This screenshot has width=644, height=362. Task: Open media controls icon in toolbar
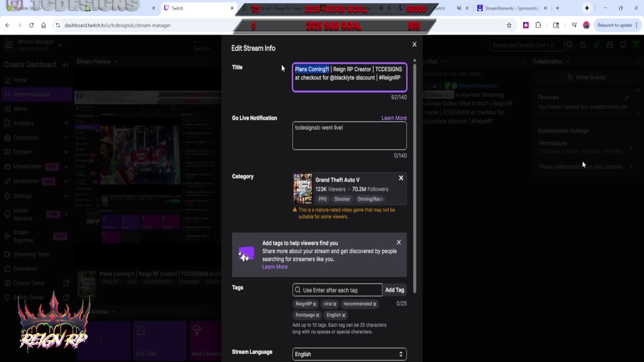(574, 25)
